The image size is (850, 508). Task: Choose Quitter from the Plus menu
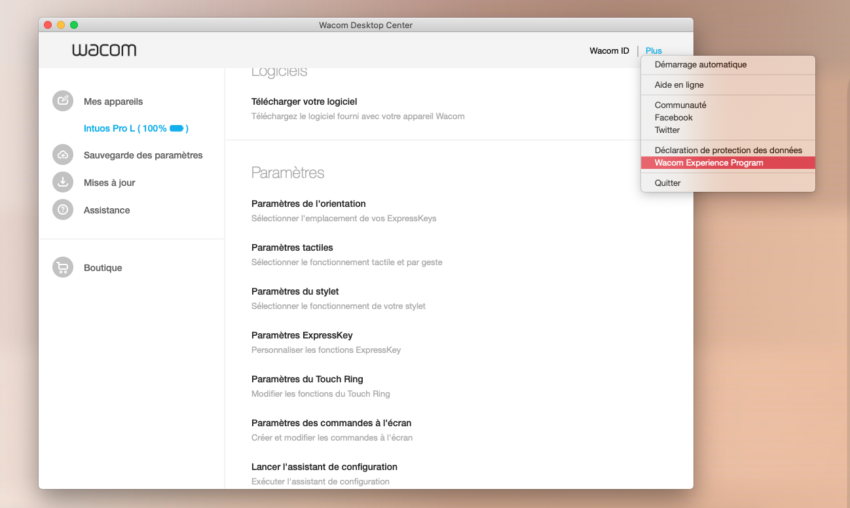(x=727, y=183)
